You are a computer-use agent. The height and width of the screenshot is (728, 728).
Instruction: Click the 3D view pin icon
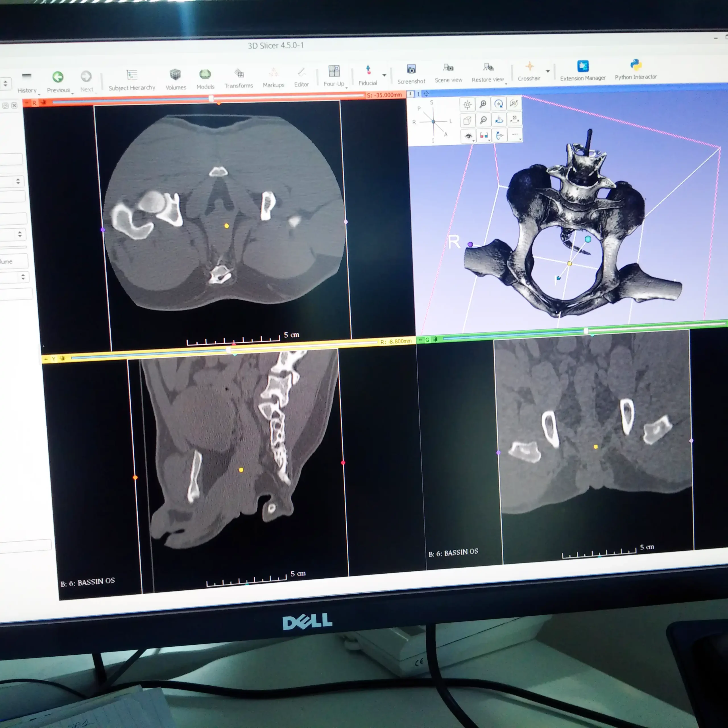click(410, 94)
